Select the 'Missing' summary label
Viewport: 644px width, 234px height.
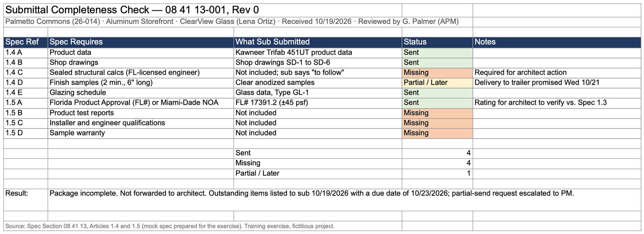[318, 163]
